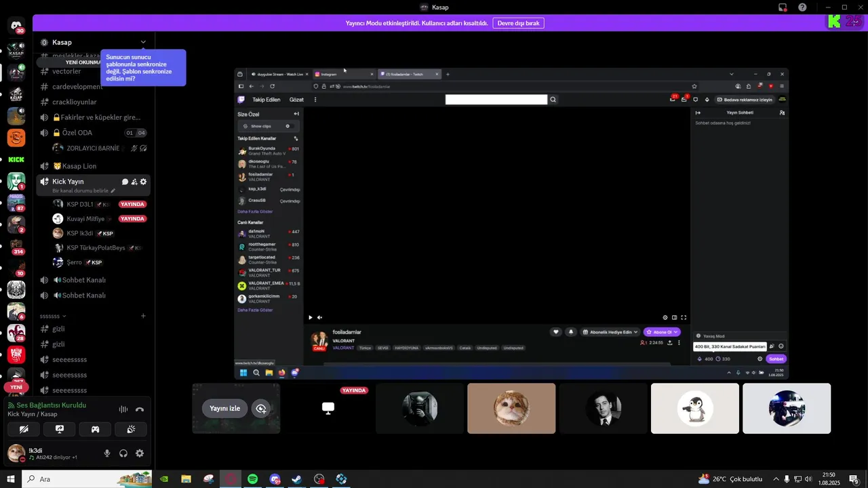This screenshot has width=868, height=488.
Task: Open chat for Kick Yayın voice channel
Action: pyautogui.click(x=125, y=182)
